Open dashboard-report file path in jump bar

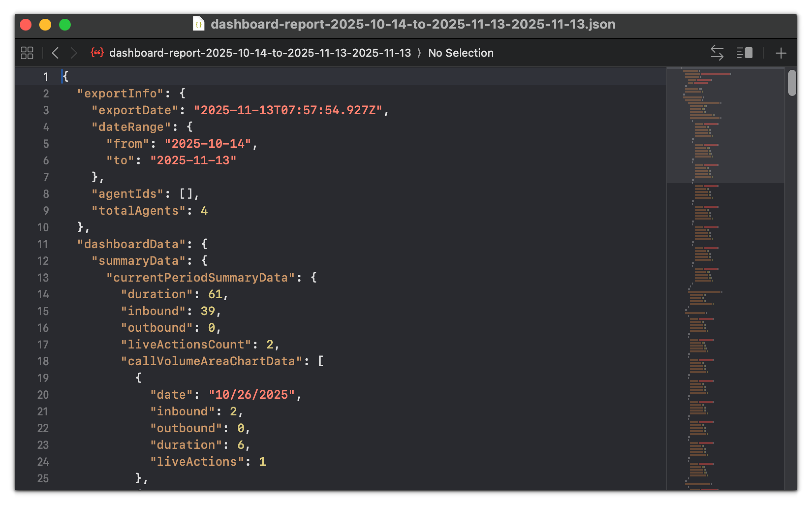260,53
